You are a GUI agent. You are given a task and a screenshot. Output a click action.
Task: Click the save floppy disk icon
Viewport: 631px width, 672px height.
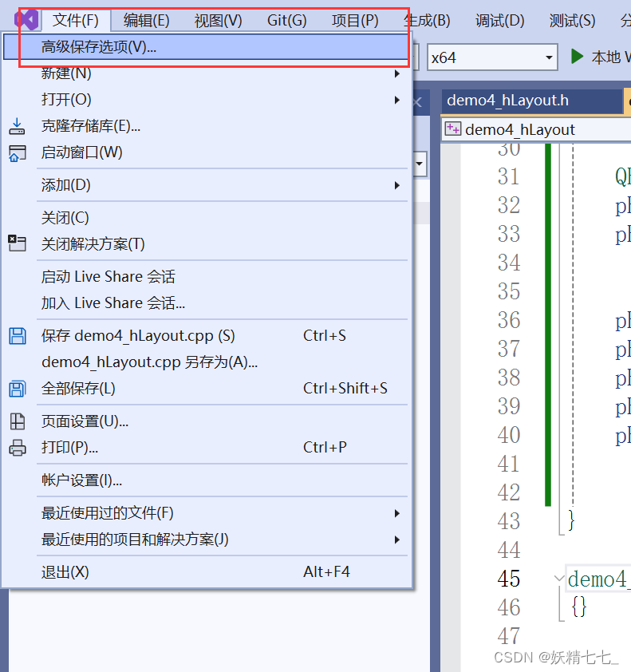coord(18,336)
